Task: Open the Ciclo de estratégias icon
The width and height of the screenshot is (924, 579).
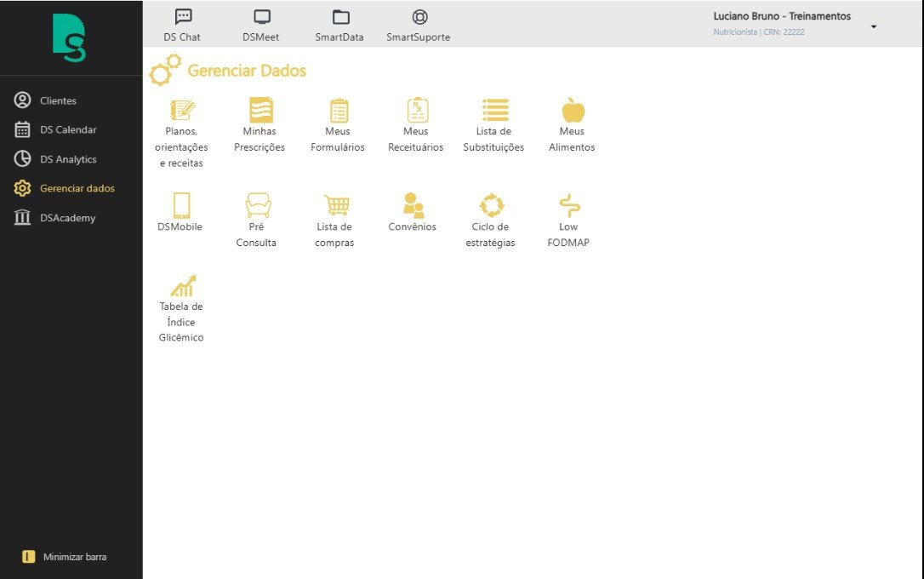Action: pos(492,205)
